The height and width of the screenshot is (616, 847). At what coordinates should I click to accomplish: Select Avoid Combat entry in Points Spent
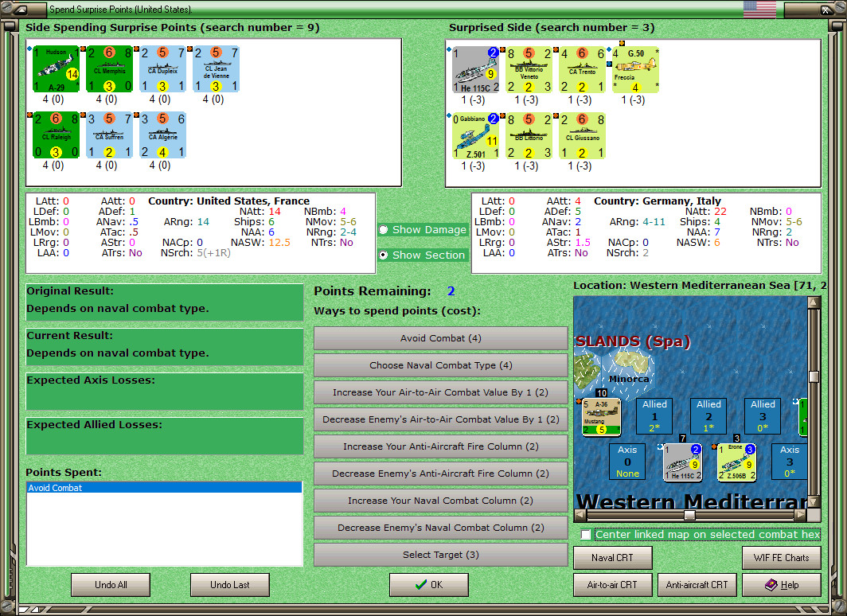164,488
